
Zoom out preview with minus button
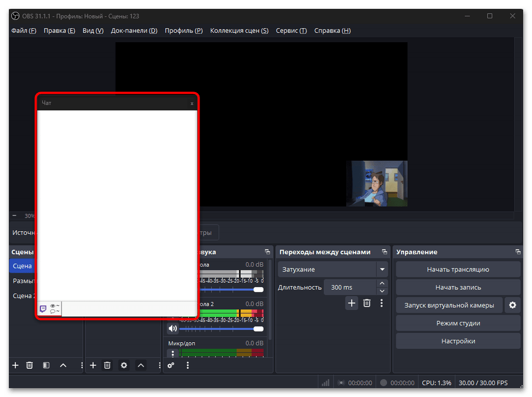[14, 216]
